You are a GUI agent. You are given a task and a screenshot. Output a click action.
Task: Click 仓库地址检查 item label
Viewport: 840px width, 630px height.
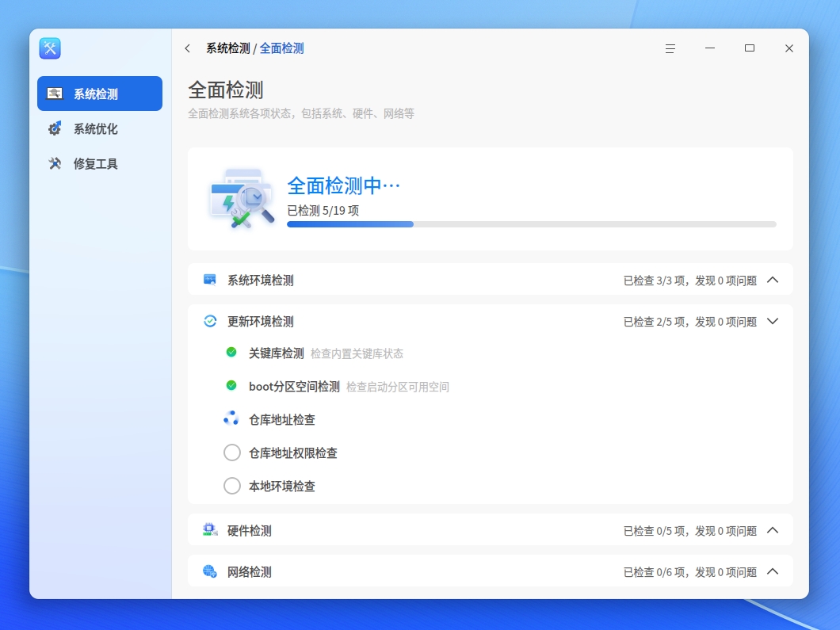pos(282,420)
